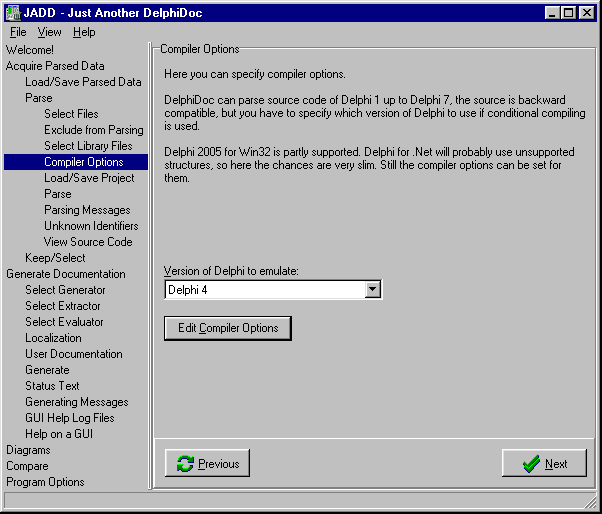
Task: Open the Help menu
Action: pyautogui.click(x=84, y=32)
